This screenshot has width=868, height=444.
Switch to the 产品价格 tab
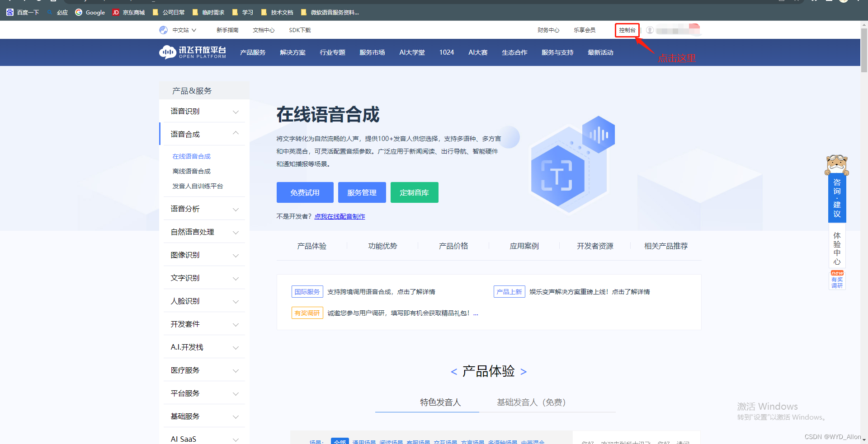[x=453, y=246]
